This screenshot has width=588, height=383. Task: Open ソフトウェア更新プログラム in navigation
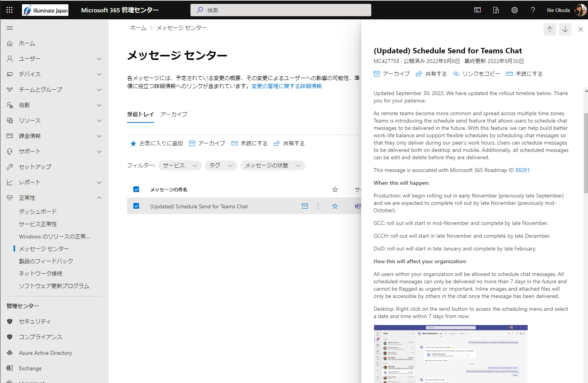pos(54,286)
